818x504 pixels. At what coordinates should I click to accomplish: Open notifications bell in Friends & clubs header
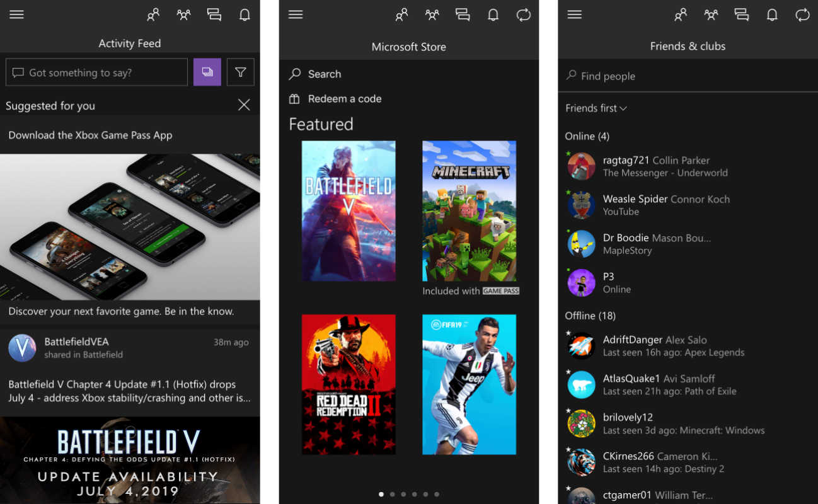[x=772, y=15]
